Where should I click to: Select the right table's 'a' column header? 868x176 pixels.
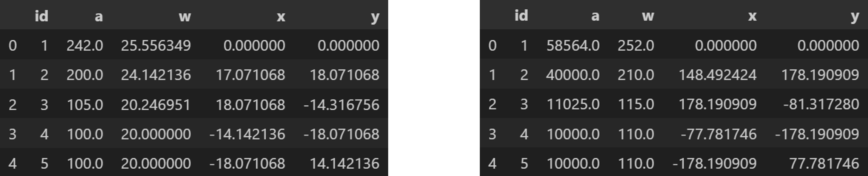coord(595,16)
